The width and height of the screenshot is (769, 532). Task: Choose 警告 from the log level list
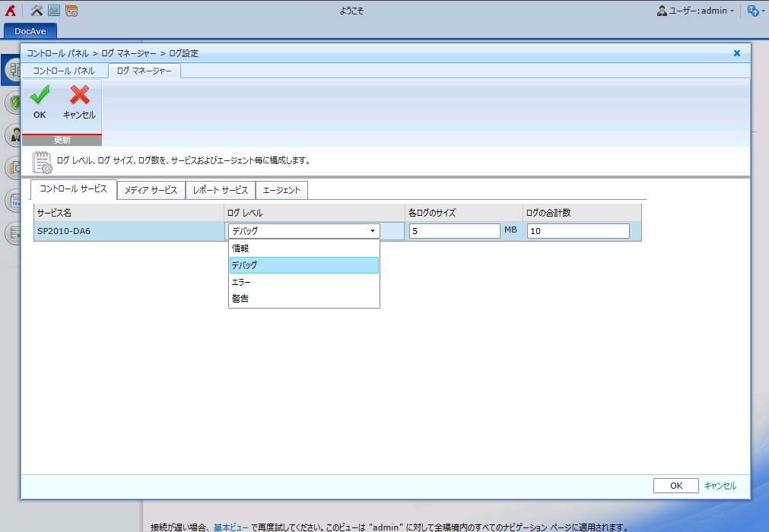coord(304,299)
